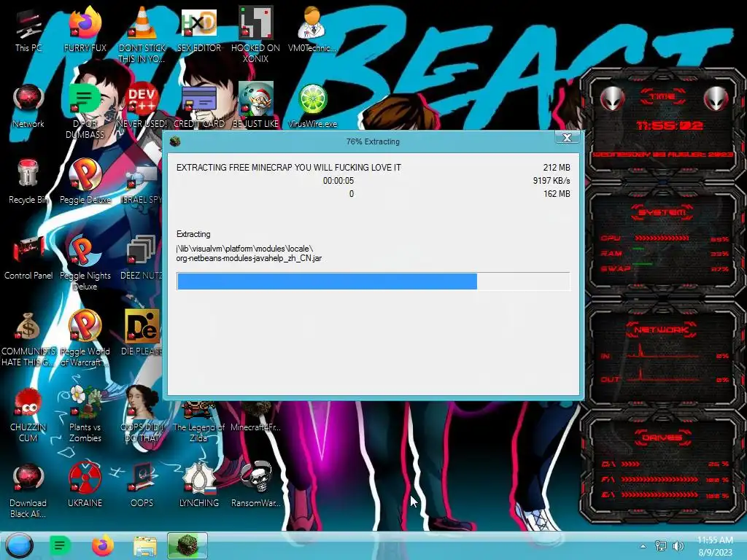Select the VM0Technic desktop icon
This screenshot has width=747, height=560.
(x=312, y=29)
